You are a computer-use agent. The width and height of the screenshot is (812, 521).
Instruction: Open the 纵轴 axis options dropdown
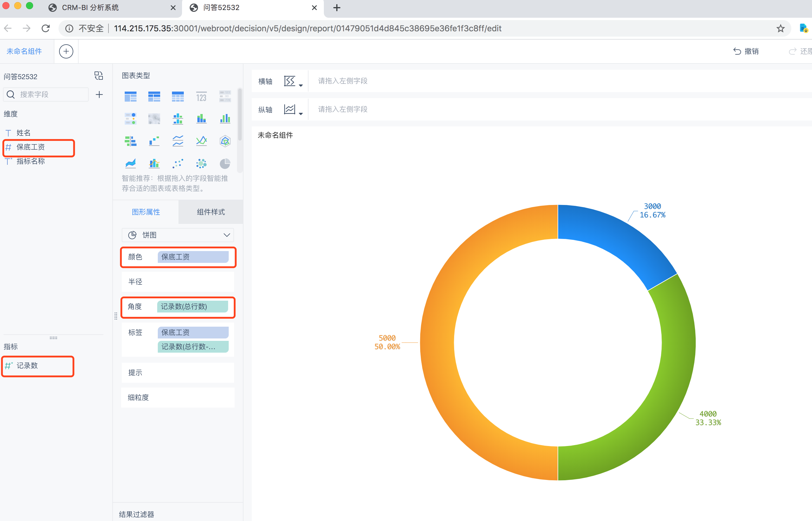click(x=293, y=110)
